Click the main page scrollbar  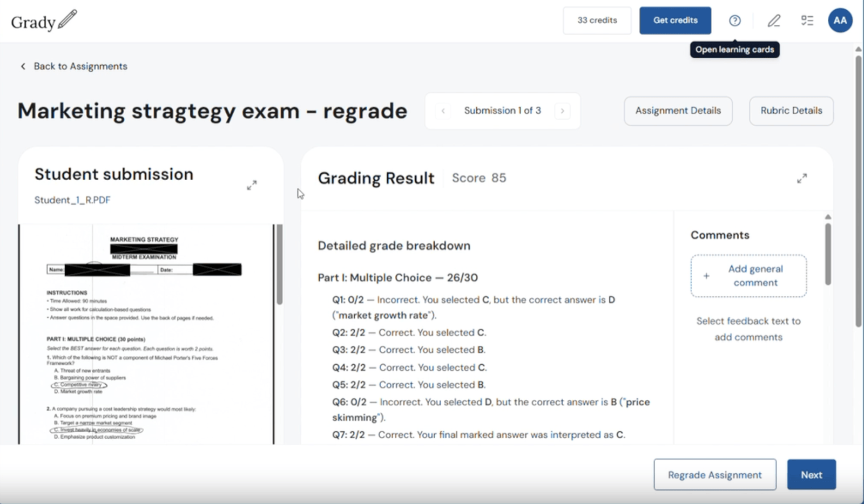pos(858,192)
